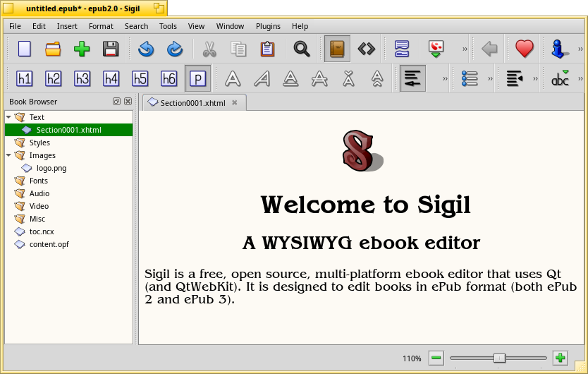Switch to Code View mode
588x374 pixels.
click(x=367, y=49)
